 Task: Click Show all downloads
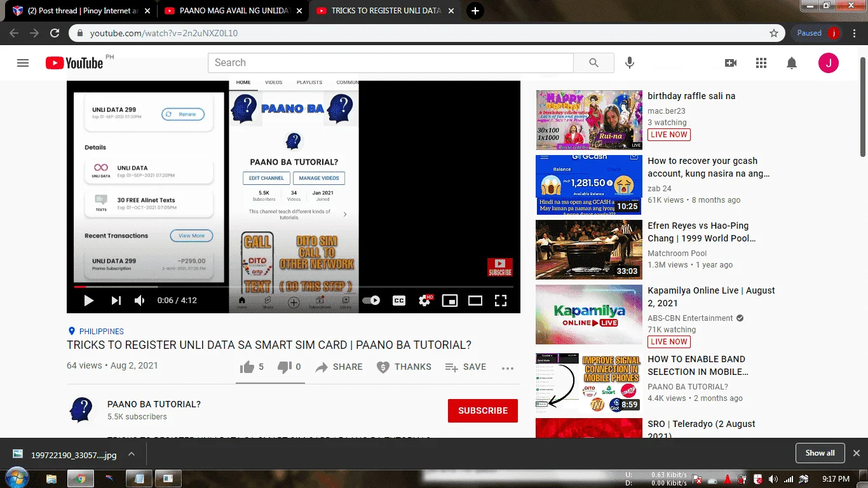coord(820,453)
